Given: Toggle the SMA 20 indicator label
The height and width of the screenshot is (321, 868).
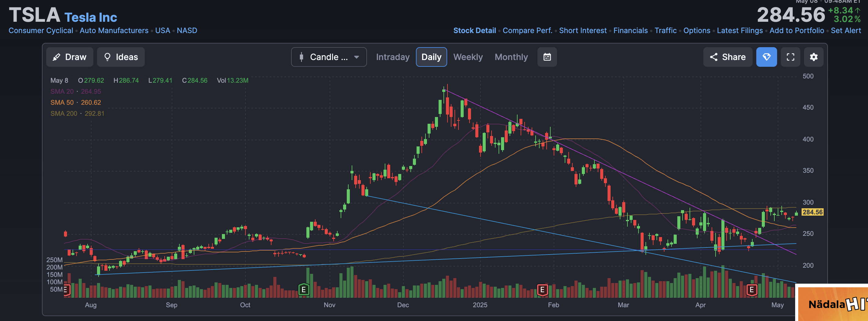Looking at the screenshot, I should pyautogui.click(x=62, y=91).
